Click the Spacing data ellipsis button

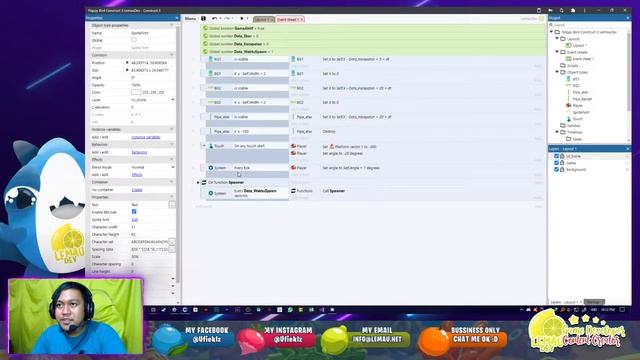point(172,249)
